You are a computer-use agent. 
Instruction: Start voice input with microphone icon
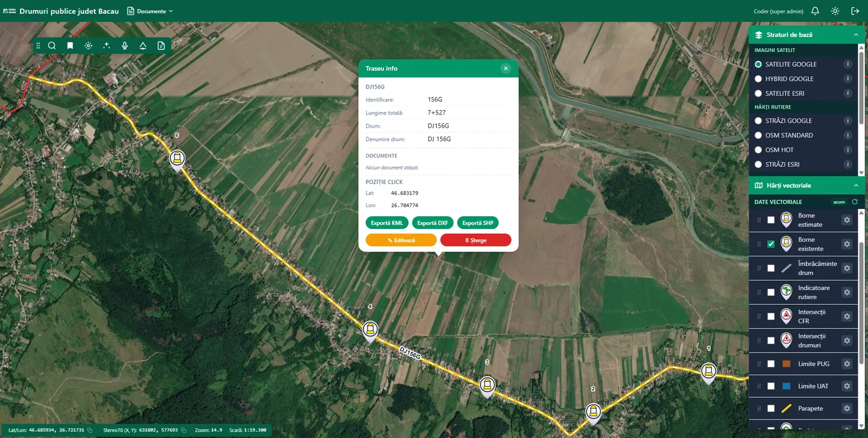[x=125, y=46]
